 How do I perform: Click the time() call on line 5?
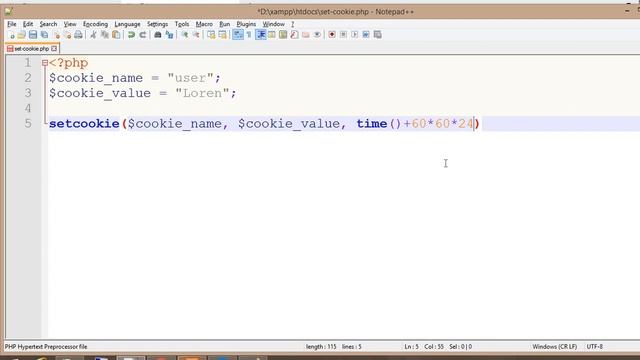click(379, 124)
